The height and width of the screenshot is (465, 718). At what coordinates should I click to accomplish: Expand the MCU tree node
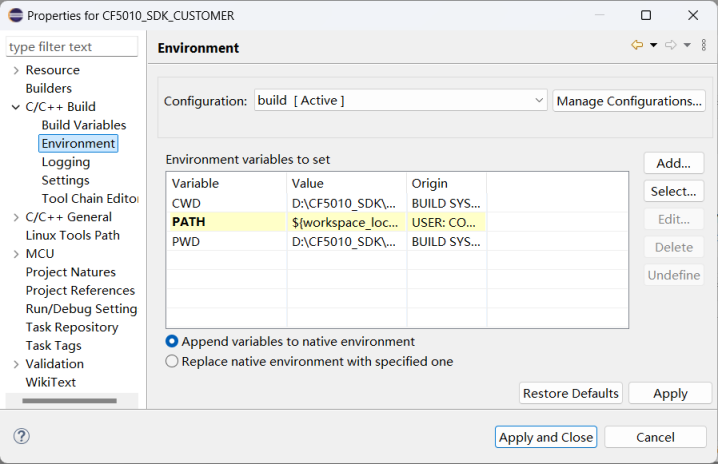15,254
